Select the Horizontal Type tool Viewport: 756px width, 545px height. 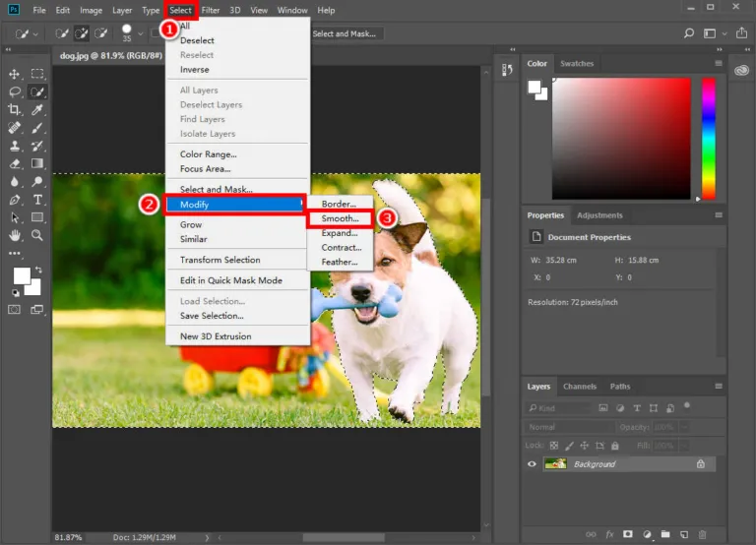point(37,200)
